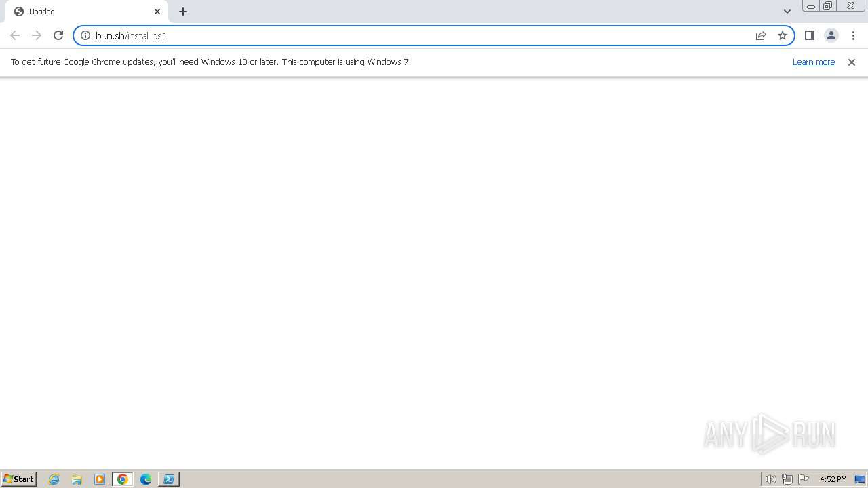Image resolution: width=868 pixels, height=488 pixels.
Task: Open Windows Media Player from taskbar
Action: click(100, 479)
